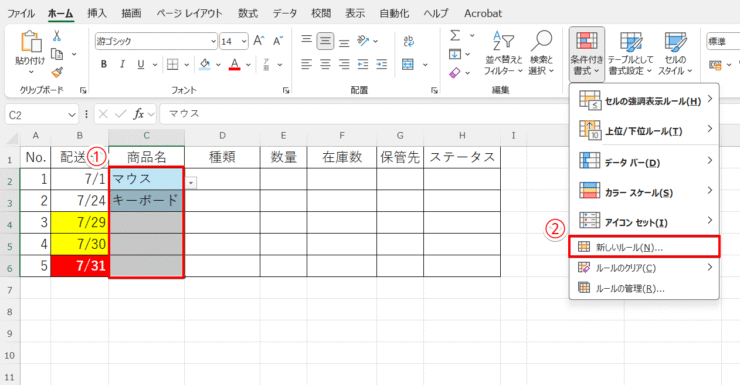Click the Cut scissors icon

[57, 36]
